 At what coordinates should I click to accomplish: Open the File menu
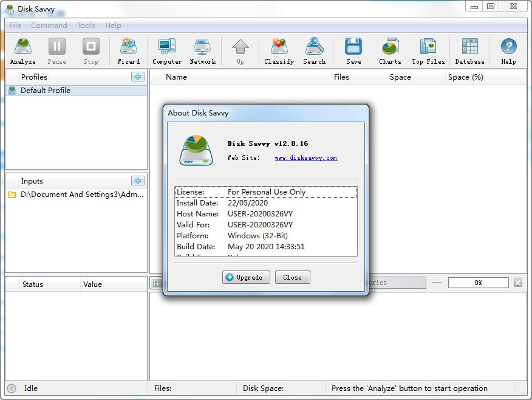(x=15, y=26)
